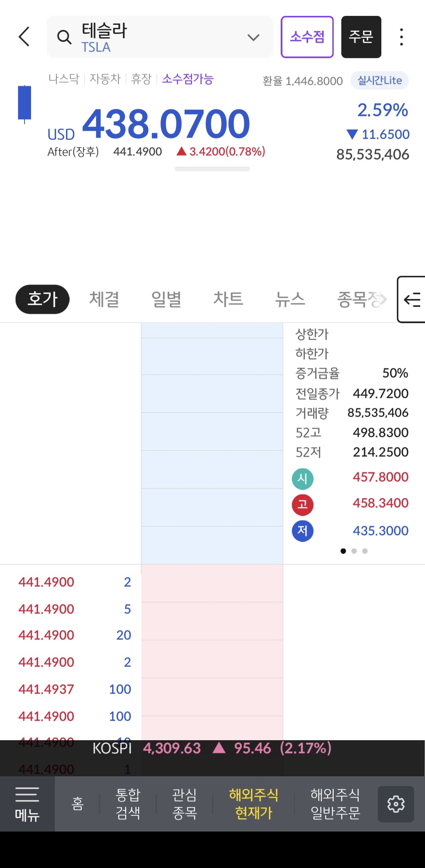Viewport: 425px width, 868px height.
Task: Select second page dot in info panel
Action: pos(354,551)
